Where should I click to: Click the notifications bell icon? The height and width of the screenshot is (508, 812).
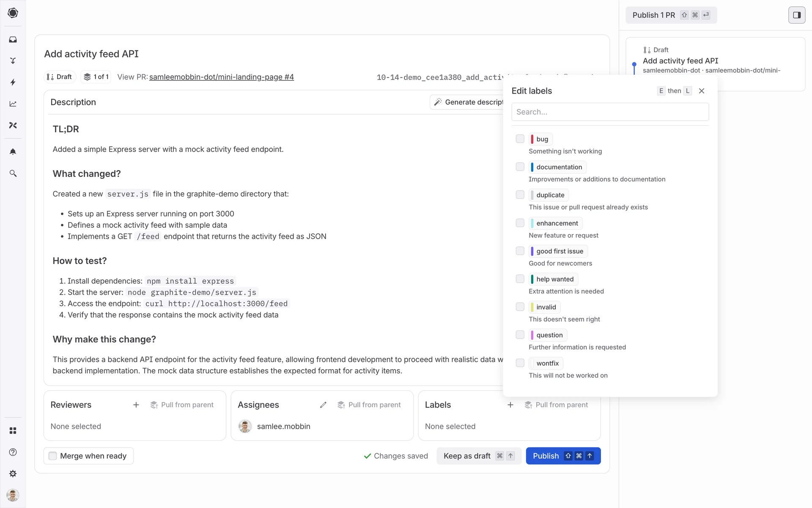coord(13,152)
